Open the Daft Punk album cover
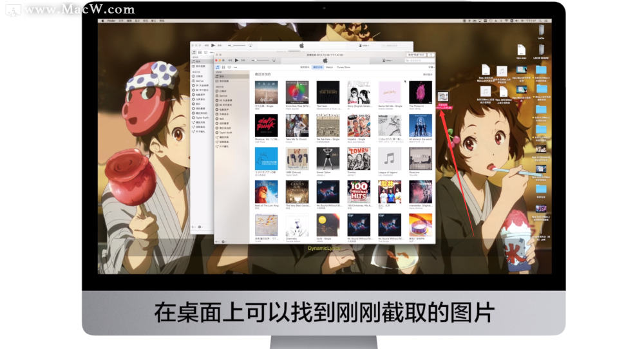Image resolution: width=644 pixels, height=349 pixels. click(x=266, y=125)
